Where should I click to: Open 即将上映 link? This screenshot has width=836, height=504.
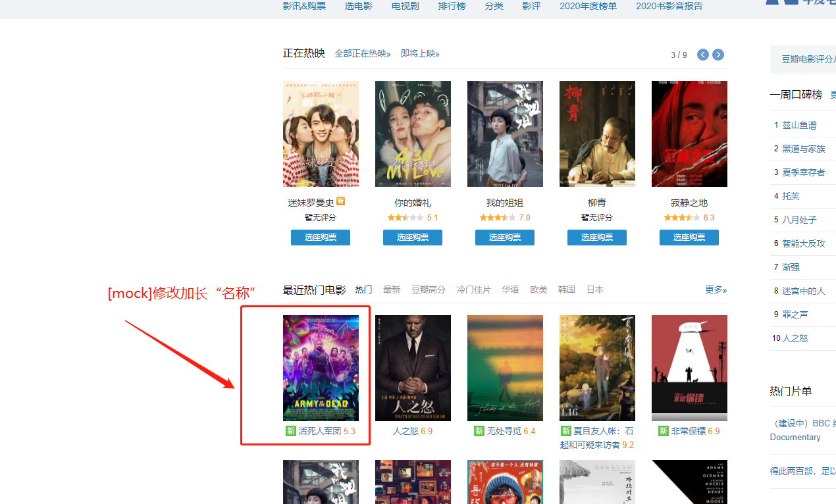[420, 54]
